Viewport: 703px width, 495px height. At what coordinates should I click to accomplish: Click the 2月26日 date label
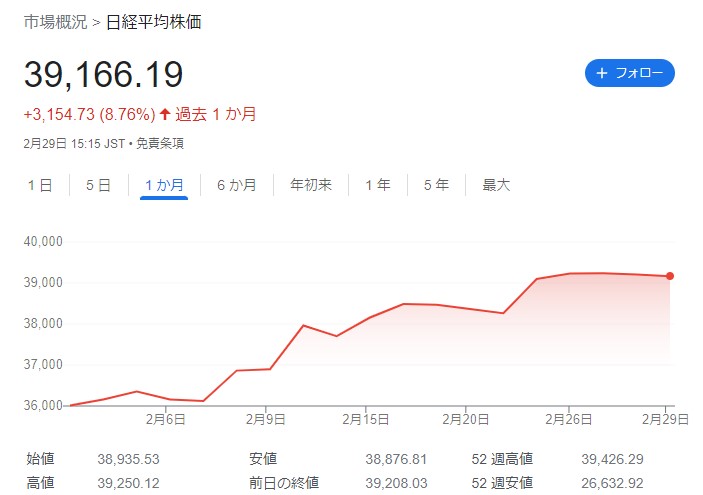(568, 419)
